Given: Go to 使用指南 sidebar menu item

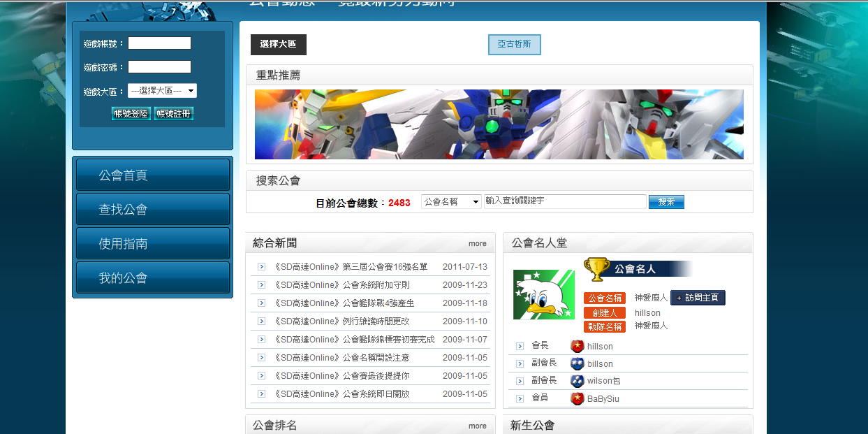Looking at the screenshot, I should tap(152, 244).
